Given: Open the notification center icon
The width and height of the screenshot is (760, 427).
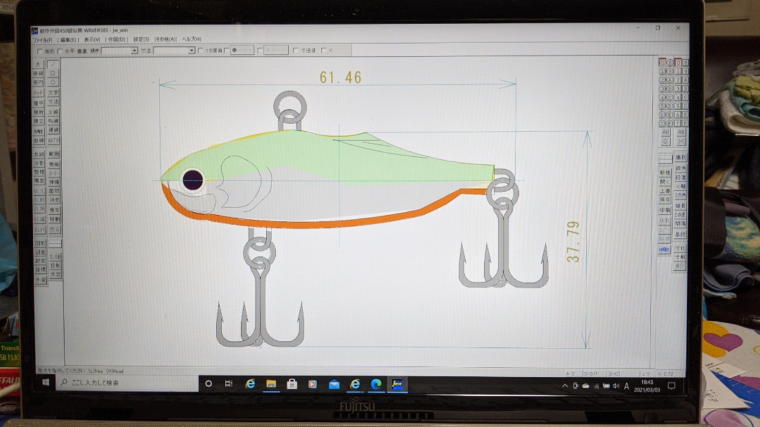Looking at the screenshot, I should click(671, 386).
